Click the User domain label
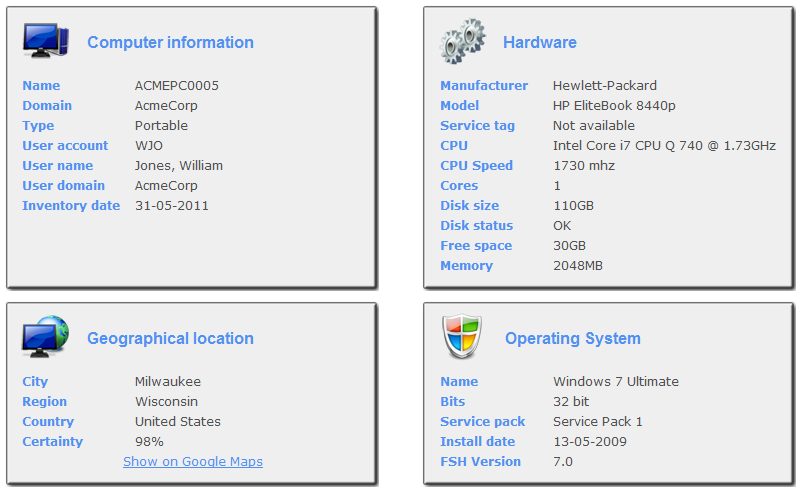This screenshot has width=802, height=491. [x=63, y=186]
